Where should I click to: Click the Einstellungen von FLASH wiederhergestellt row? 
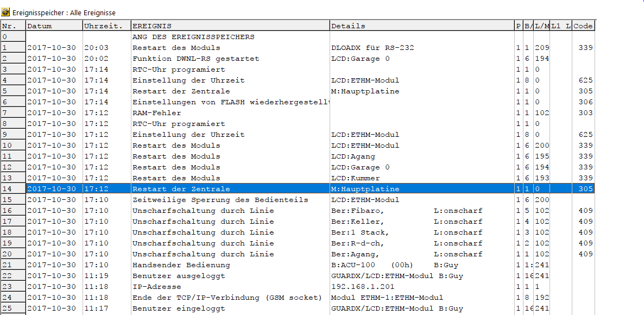pyautogui.click(x=230, y=102)
